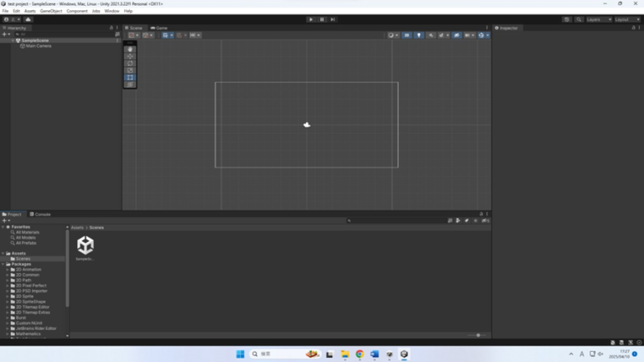The width and height of the screenshot is (644, 362).
Task: Click the Pause button in the toolbar
Action: point(322,19)
